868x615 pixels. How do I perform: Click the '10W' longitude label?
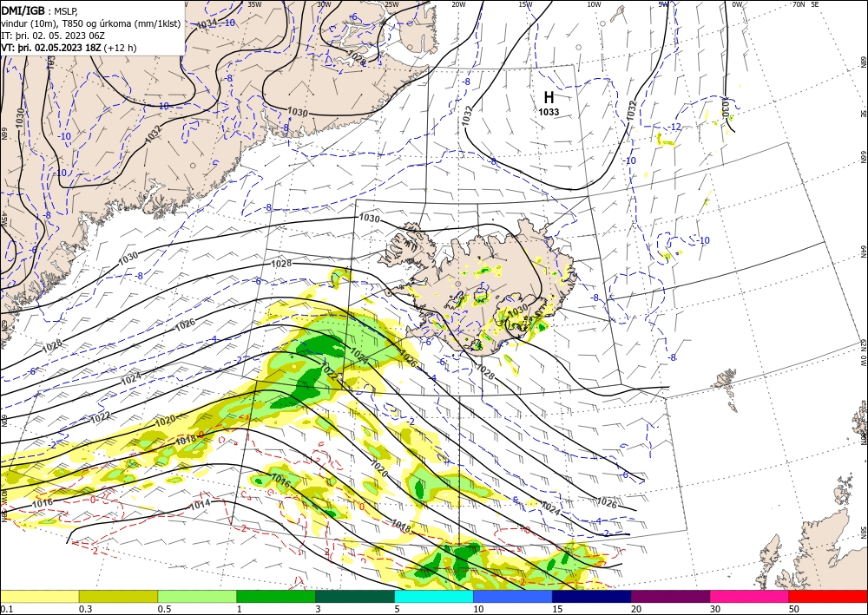(x=594, y=4)
